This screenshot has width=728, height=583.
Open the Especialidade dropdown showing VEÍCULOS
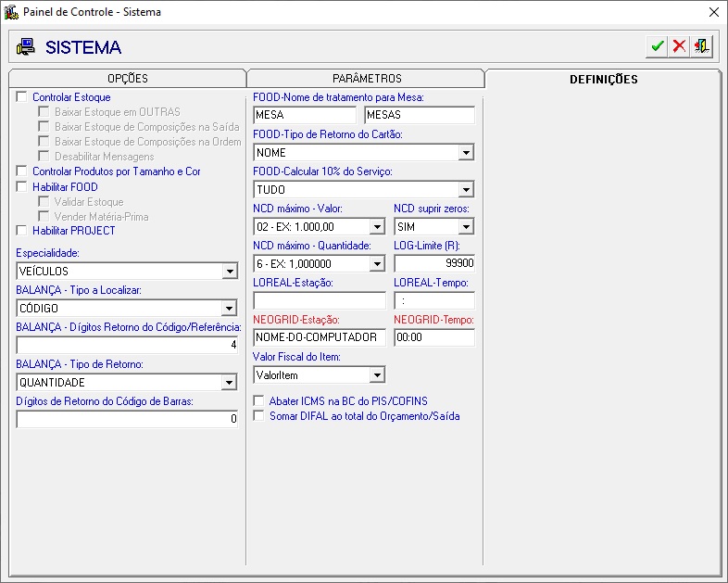point(230,272)
